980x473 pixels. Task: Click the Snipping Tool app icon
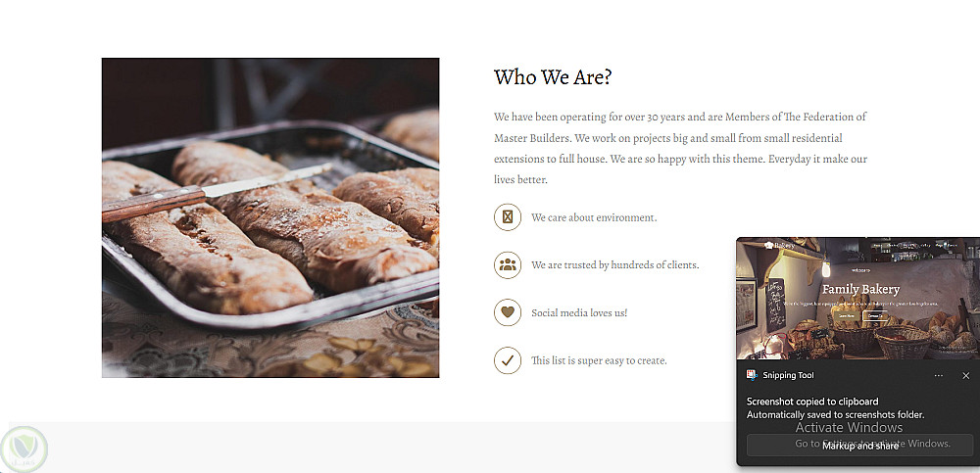[x=752, y=375]
